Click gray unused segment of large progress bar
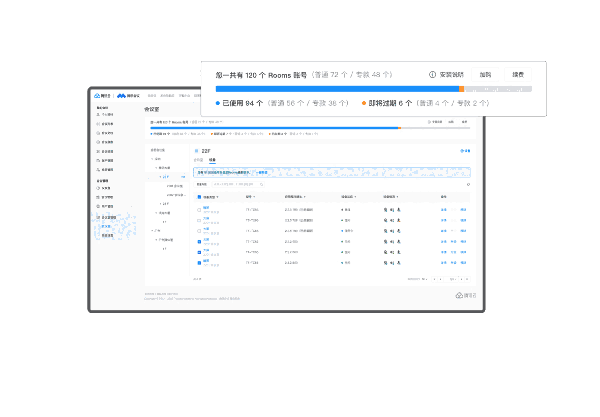The width and height of the screenshot is (600, 417). (x=498, y=89)
